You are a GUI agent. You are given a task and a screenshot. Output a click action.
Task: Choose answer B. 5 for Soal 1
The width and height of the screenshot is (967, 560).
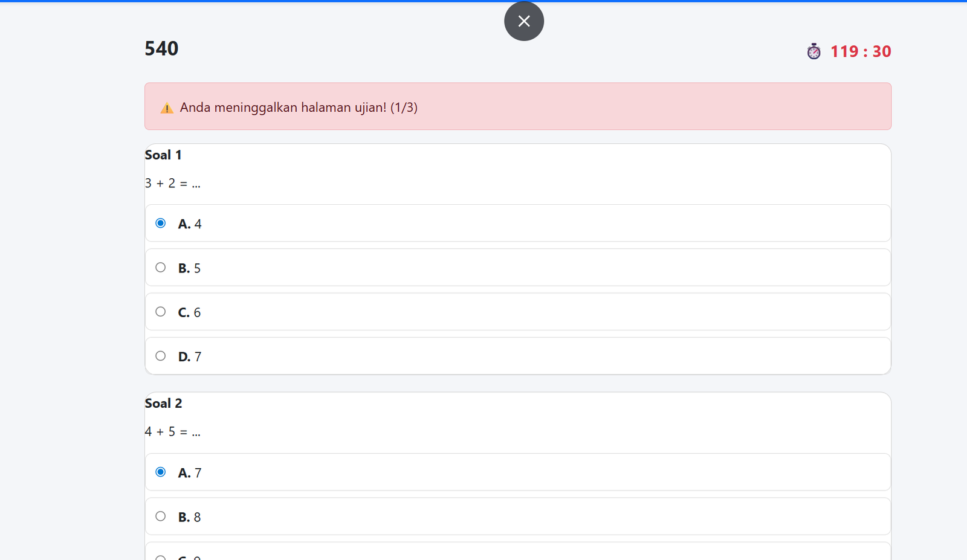(161, 268)
